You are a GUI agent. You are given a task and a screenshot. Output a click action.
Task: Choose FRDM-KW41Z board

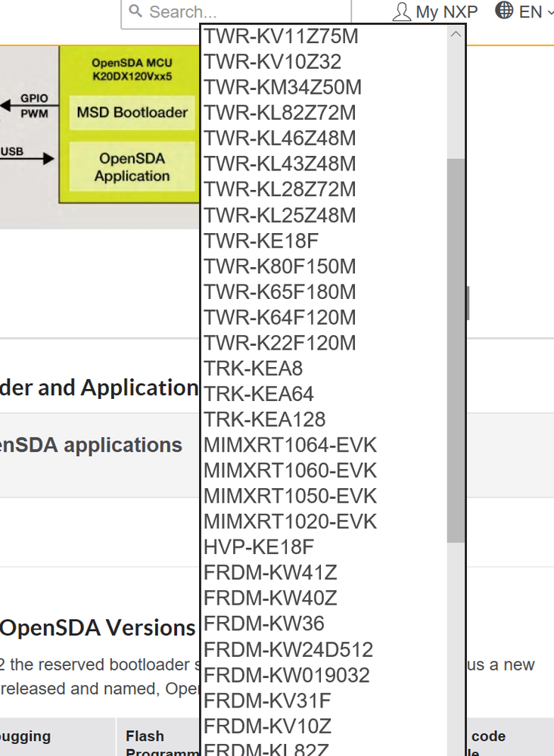(x=270, y=573)
